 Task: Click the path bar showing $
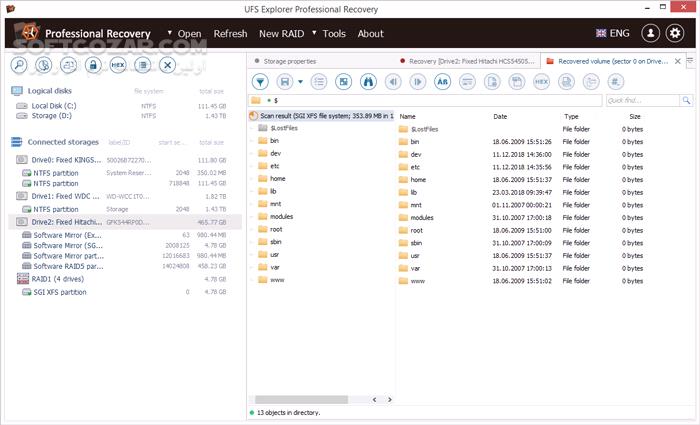tap(425, 100)
